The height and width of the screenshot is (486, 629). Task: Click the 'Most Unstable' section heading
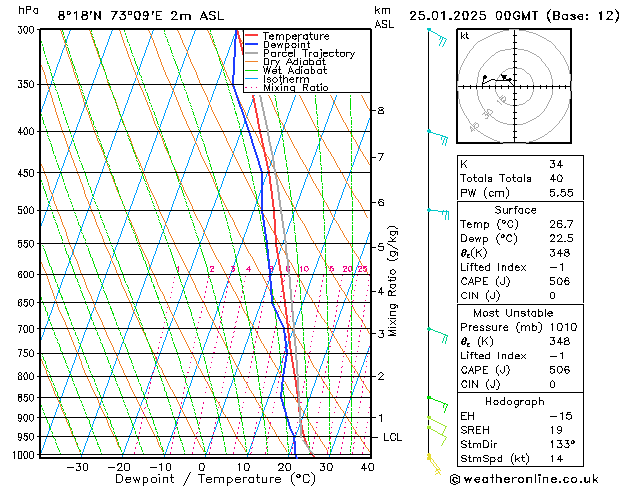(513, 313)
